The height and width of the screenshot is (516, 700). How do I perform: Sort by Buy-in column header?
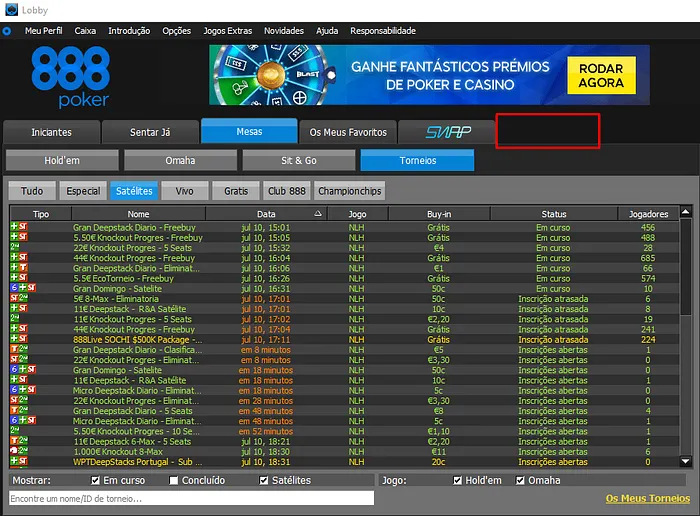click(x=439, y=214)
